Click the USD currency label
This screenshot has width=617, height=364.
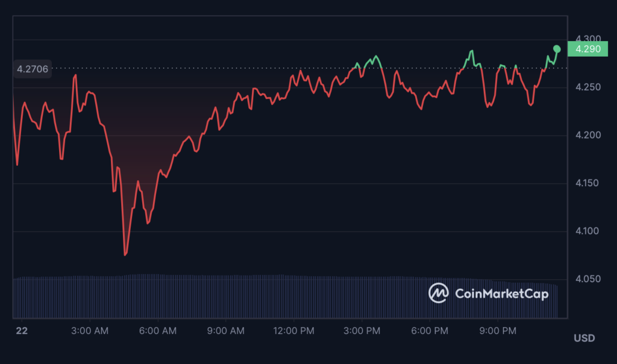584,338
